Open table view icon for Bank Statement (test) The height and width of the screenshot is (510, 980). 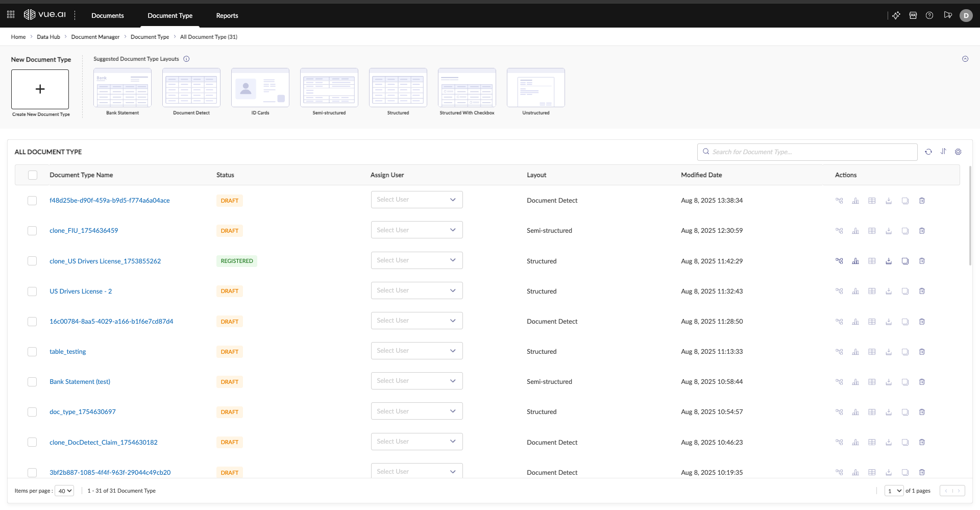[872, 381]
